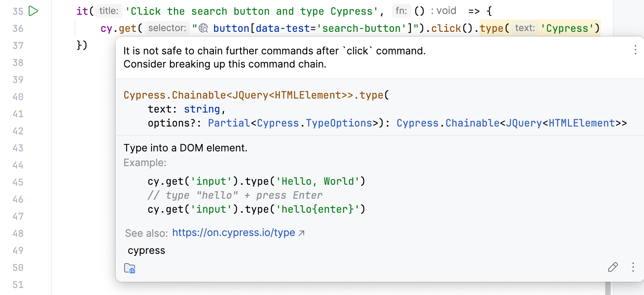Click the editor vertical scrollbar thumb

click(x=608, y=288)
